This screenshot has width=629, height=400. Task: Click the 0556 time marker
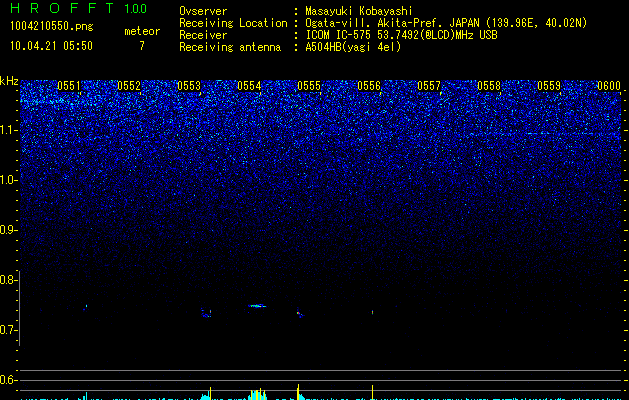(x=369, y=86)
